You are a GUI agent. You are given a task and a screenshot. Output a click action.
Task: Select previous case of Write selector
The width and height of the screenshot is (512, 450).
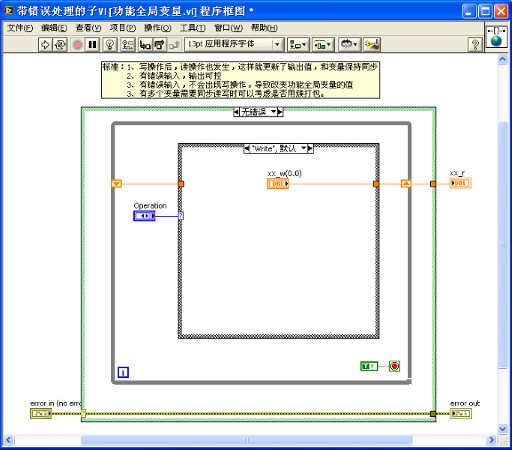(247, 149)
